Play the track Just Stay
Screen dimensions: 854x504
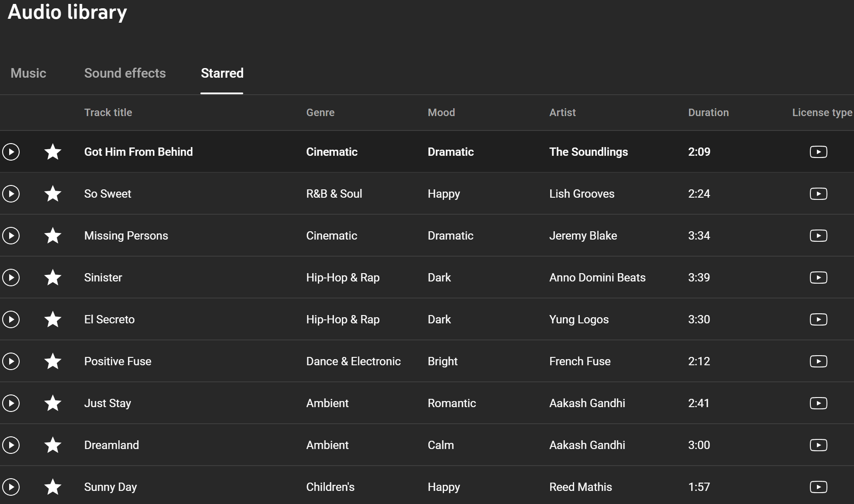pos(11,403)
